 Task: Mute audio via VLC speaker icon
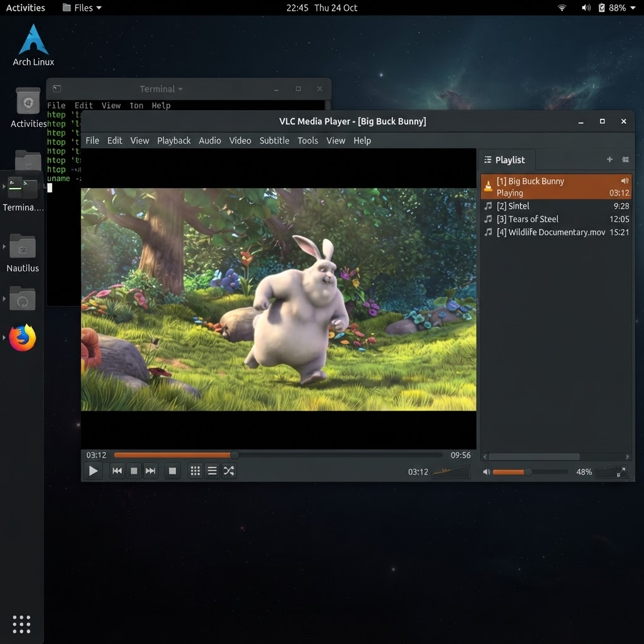486,472
